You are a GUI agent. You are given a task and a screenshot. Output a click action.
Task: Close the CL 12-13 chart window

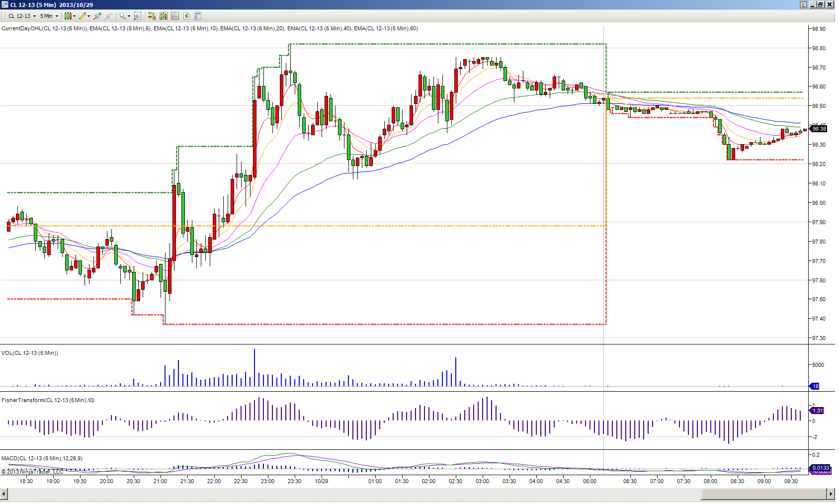[829, 4]
